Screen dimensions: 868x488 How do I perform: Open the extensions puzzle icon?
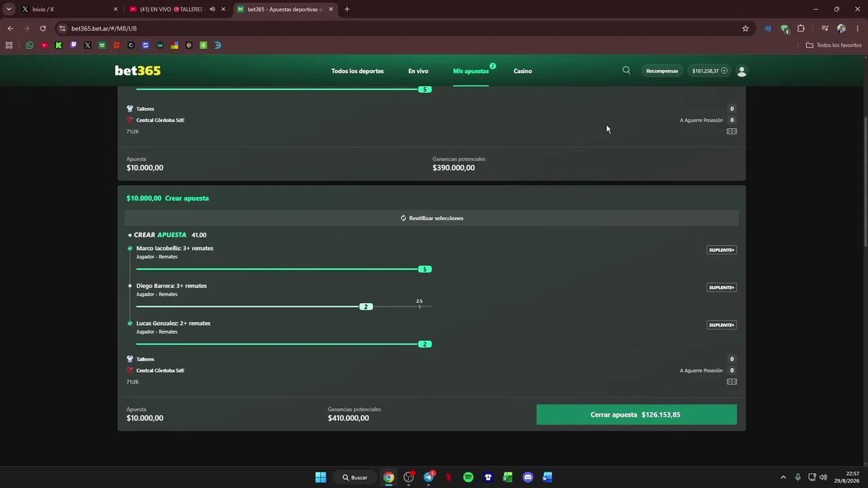801,28
